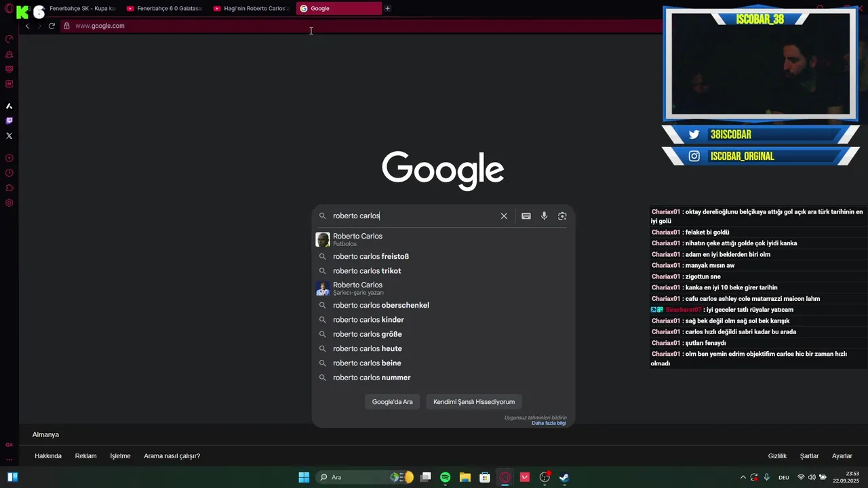Reload the page with the refresh icon
Image resolution: width=868 pixels, height=488 pixels.
(x=52, y=26)
